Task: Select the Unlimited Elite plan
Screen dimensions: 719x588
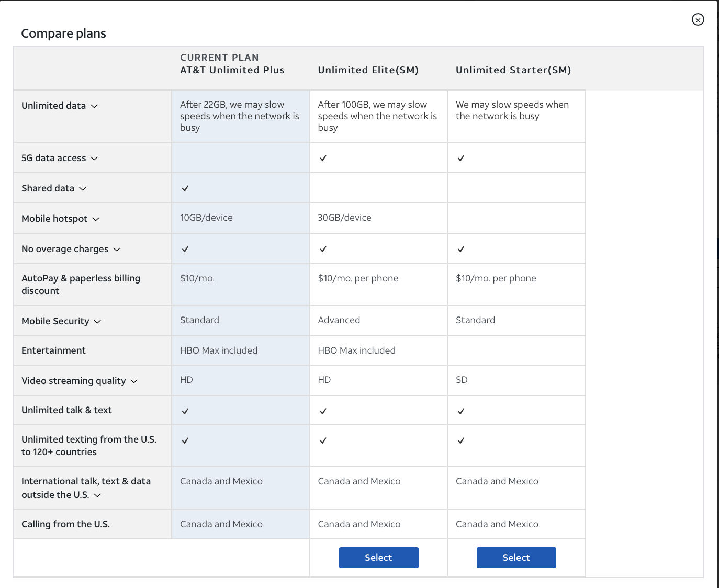Action: (x=378, y=558)
